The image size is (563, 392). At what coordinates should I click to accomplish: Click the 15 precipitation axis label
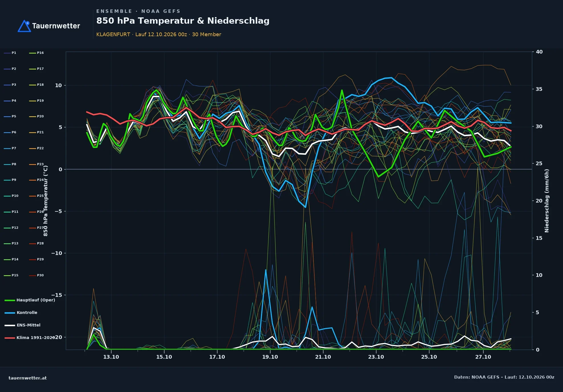tap(539, 238)
